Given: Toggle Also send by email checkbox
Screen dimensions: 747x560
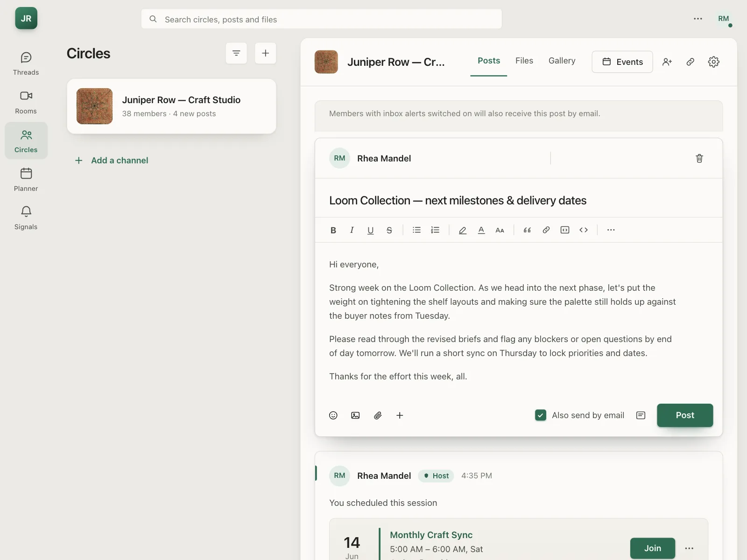Looking at the screenshot, I should click(541, 415).
